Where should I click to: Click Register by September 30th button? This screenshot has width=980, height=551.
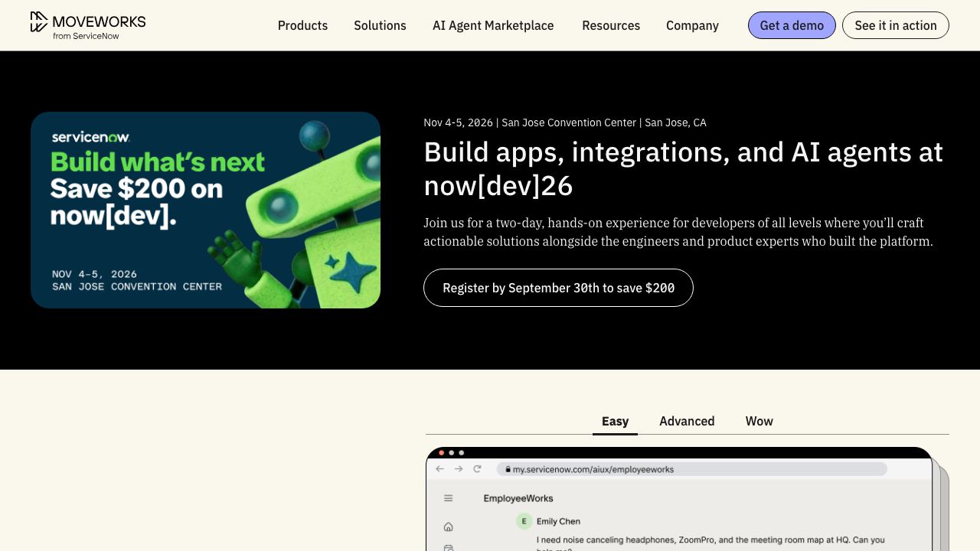(558, 288)
